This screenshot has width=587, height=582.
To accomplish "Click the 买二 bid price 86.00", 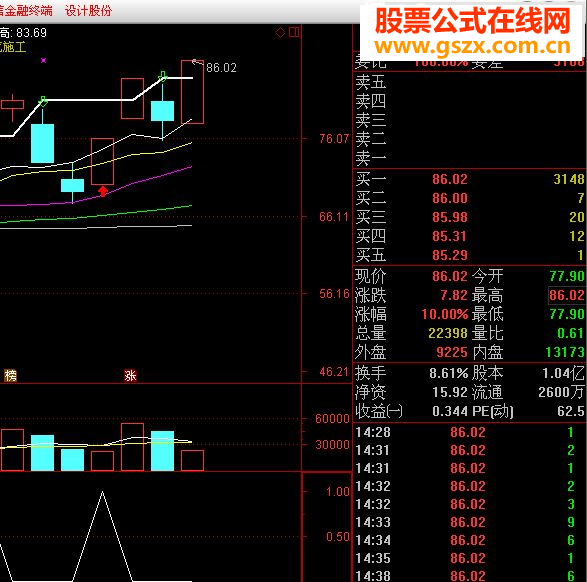I will [450, 198].
